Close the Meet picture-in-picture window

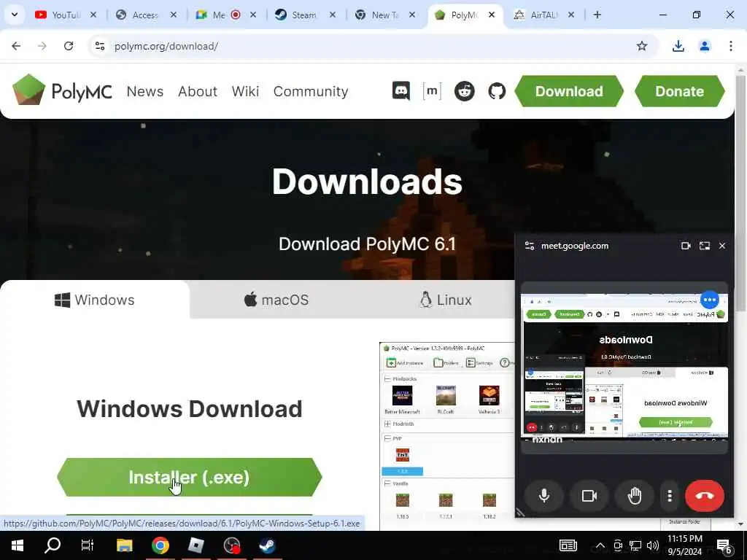[721, 246]
